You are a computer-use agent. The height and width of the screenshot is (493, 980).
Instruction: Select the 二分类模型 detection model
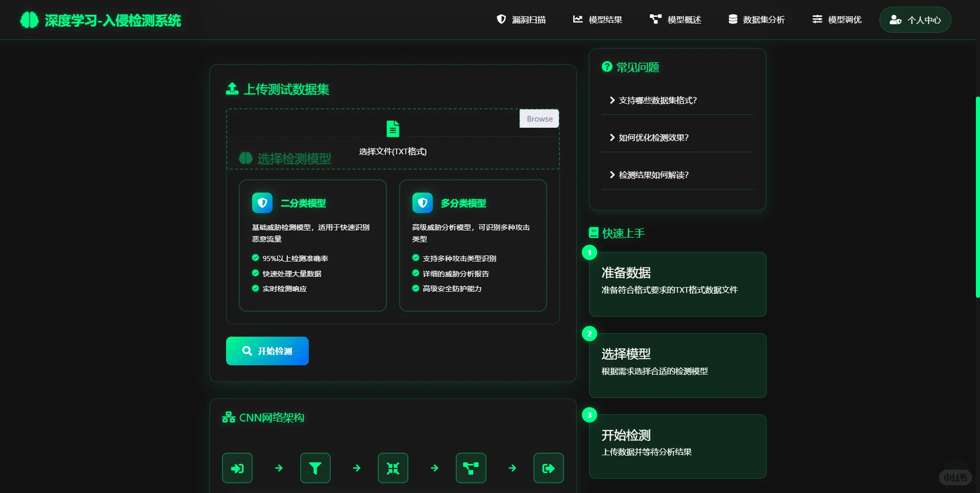tap(312, 245)
